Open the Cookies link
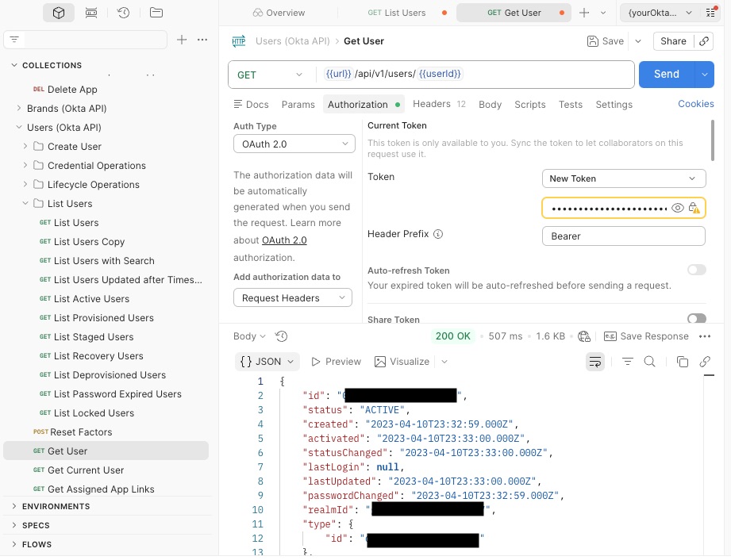Image resolution: width=731 pixels, height=560 pixels. 695,104
